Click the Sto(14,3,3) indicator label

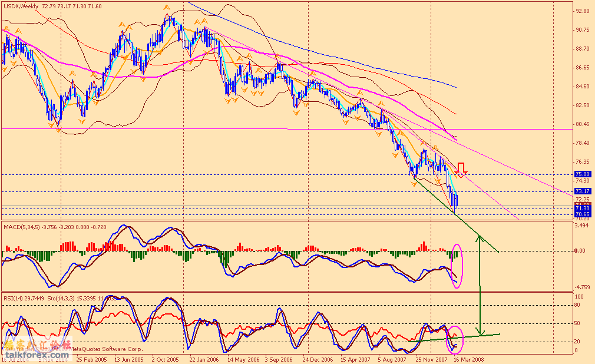coord(61,298)
